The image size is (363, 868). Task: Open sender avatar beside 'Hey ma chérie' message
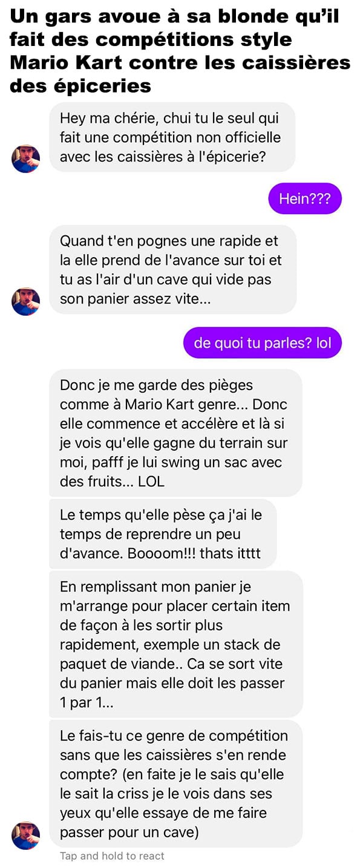point(25,158)
